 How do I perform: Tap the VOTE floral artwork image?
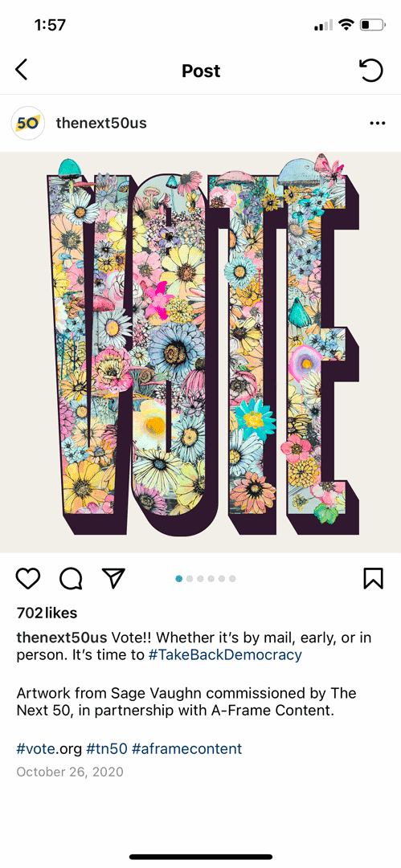(x=201, y=352)
